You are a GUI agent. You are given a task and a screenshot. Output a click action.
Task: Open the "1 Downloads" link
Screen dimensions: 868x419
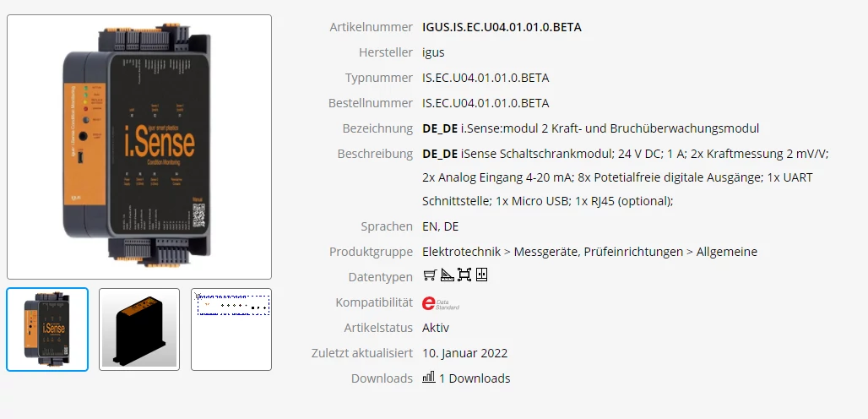[x=475, y=378]
